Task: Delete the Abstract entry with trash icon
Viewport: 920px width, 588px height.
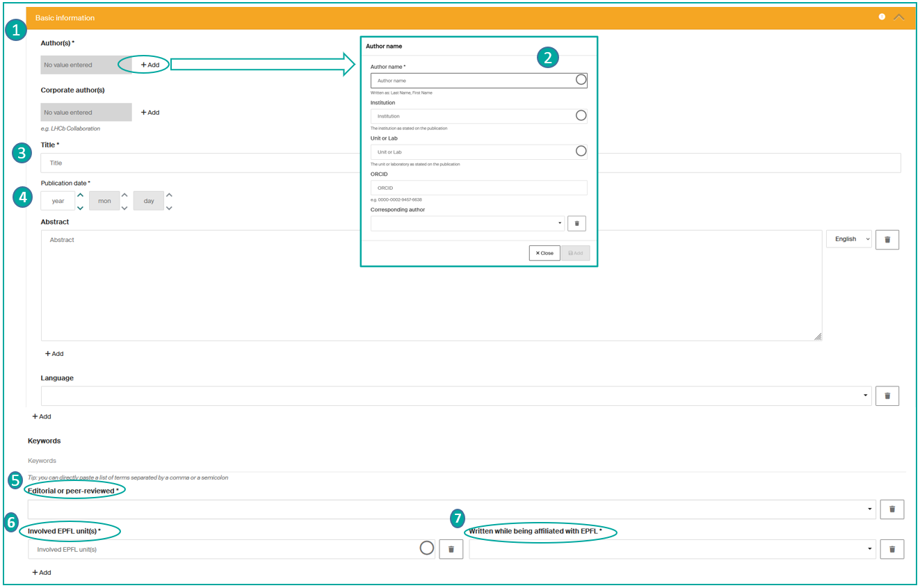Action: pos(887,239)
